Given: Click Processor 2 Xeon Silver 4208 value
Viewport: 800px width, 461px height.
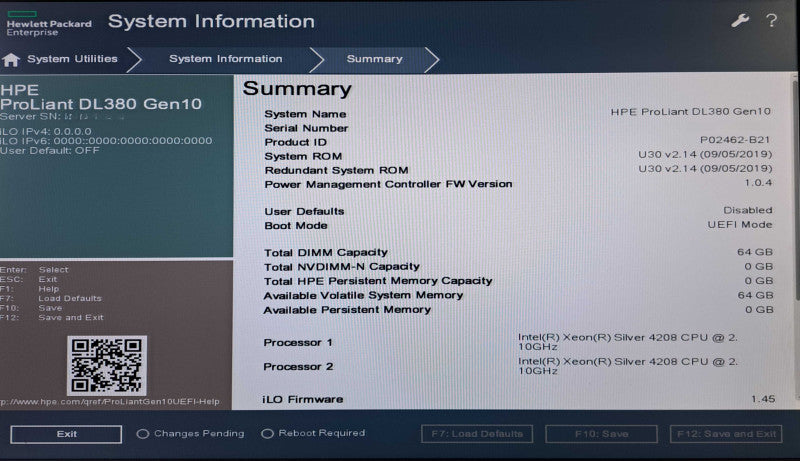Looking at the screenshot, I should (x=628, y=366).
